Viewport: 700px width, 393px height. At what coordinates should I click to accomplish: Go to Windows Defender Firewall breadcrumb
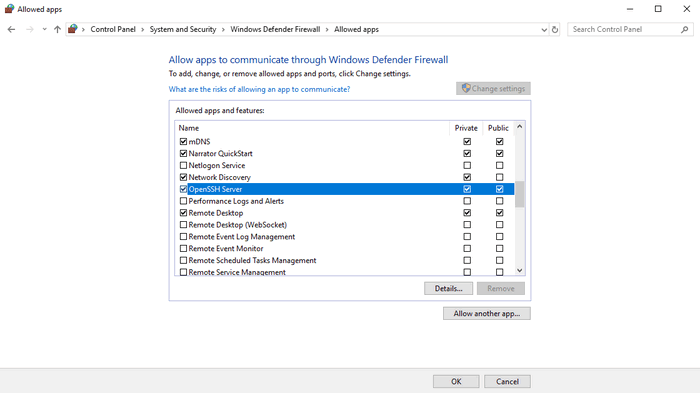click(275, 29)
